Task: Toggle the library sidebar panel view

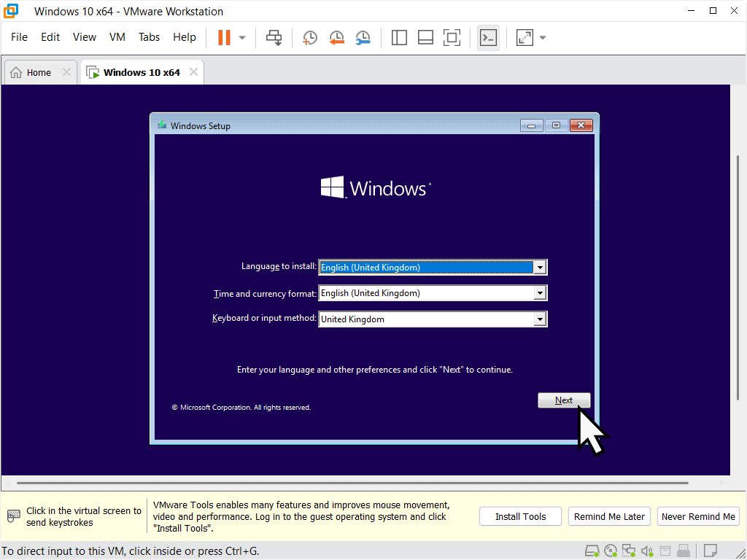Action: pos(399,37)
